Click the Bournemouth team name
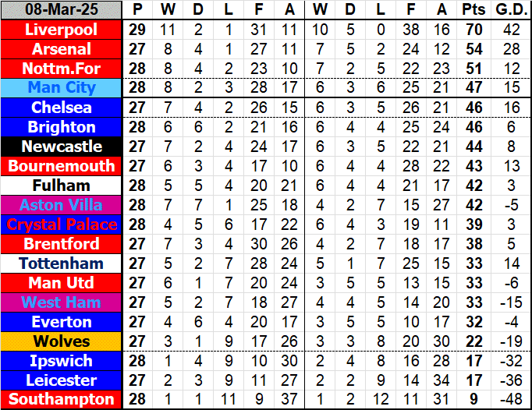The width and height of the screenshot is (532, 410). click(62, 166)
